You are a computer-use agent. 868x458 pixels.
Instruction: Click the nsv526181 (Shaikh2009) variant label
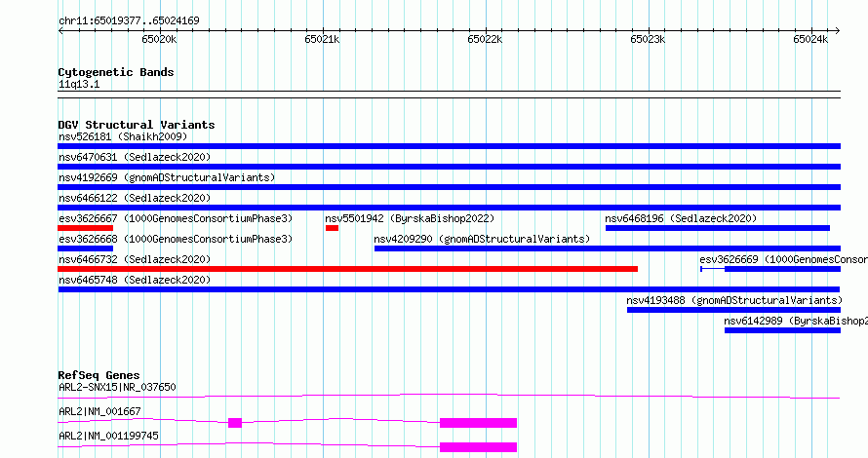point(123,136)
